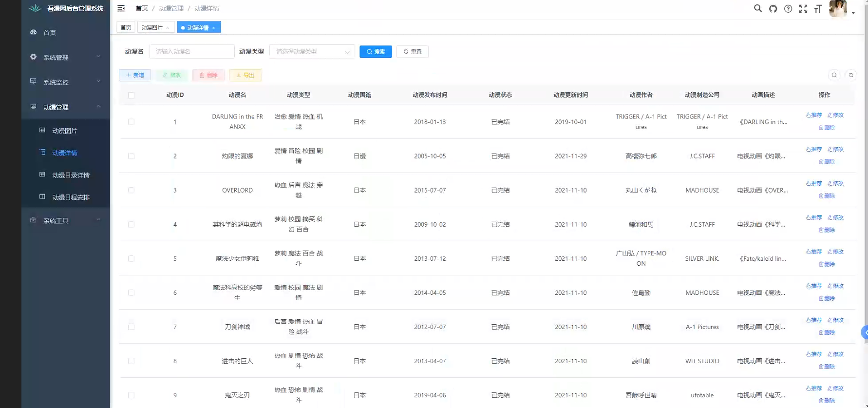Toggle the sidebar collapse hamburger icon
Image resolution: width=868 pixels, height=408 pixels.
pos(121,8)
